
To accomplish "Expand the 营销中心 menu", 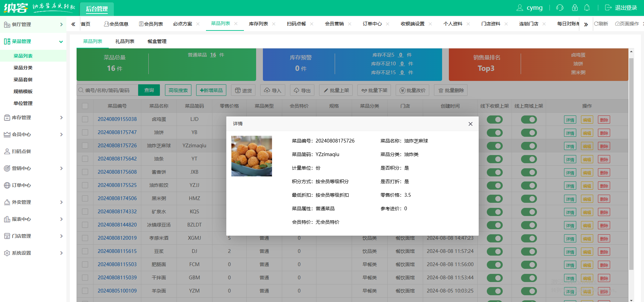I will click(61, 168).
